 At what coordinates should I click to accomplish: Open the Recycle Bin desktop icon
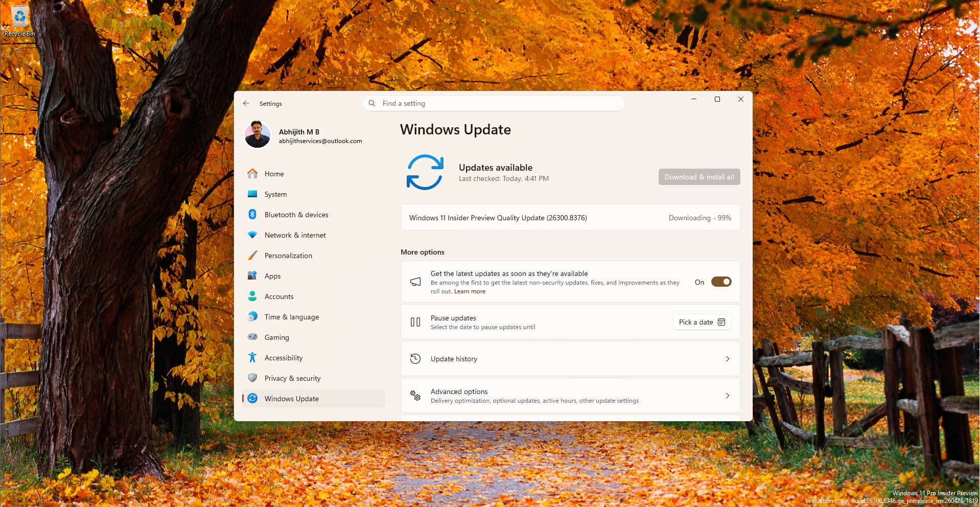click(20, 21)
